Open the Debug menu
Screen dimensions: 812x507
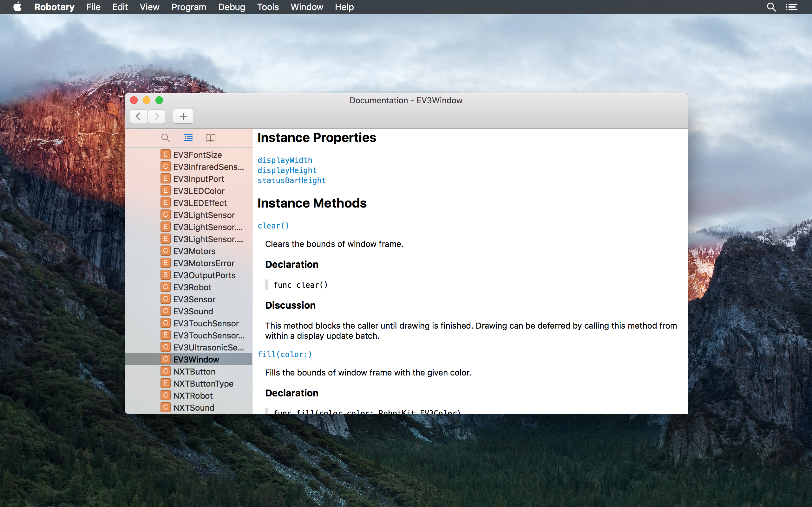231,7
